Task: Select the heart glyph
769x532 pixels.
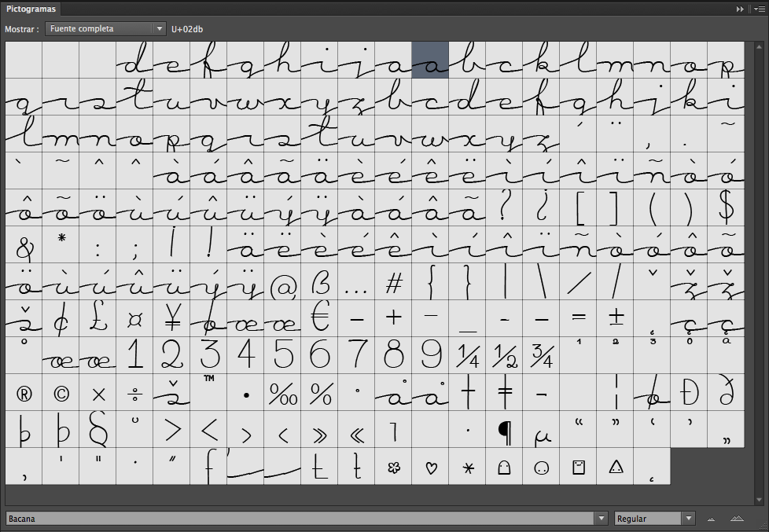Action: coord(430,467)
